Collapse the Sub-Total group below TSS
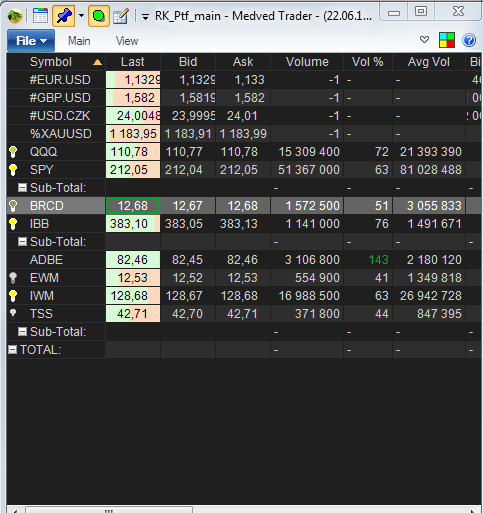This screenshot has width=483, height=513. pyautogui.click(x=22, y=332)
